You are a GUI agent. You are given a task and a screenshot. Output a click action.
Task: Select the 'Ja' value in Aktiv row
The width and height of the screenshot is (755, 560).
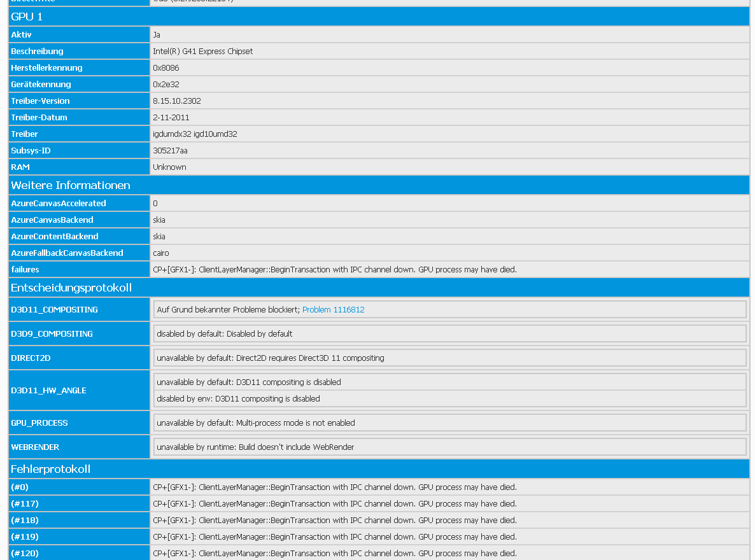[157, 34]
